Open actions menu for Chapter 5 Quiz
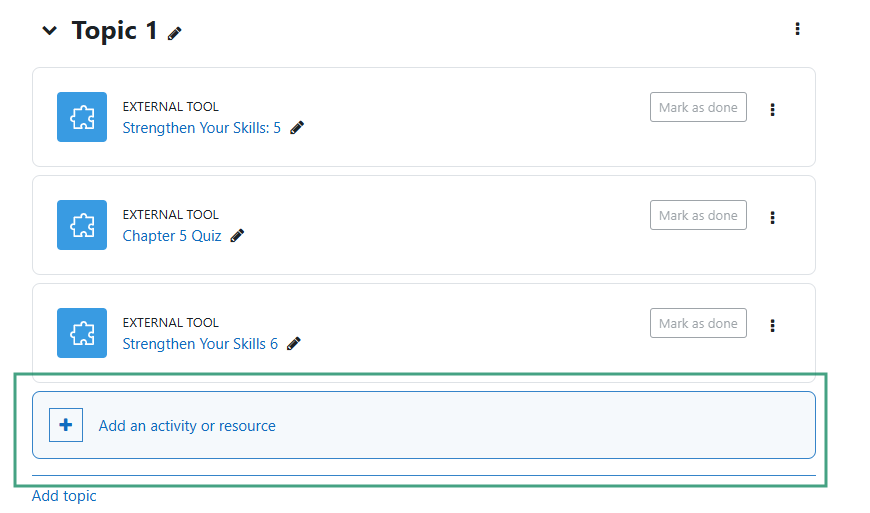 [x=772, y=218]
